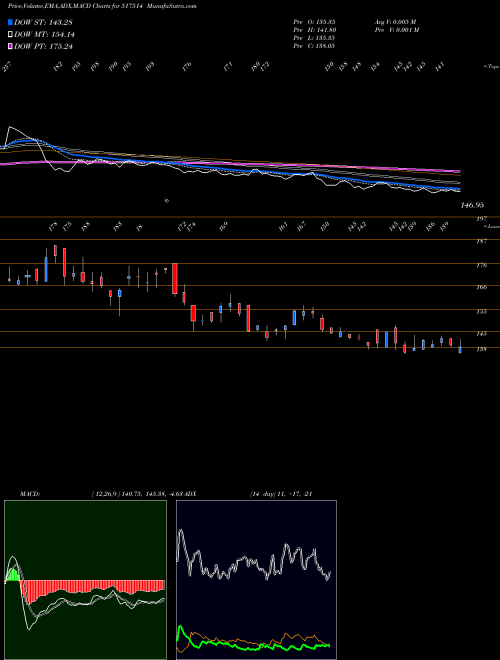The height and width of the screenshot is (660, 500).
Task: Click the 'Avg V: 0.005 M' value
Action: [395, 21]
